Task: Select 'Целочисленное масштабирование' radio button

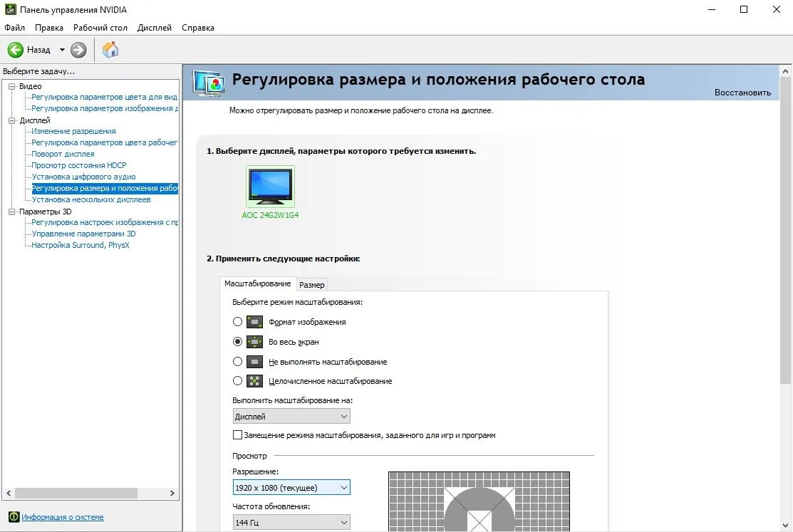Action: 237,381
